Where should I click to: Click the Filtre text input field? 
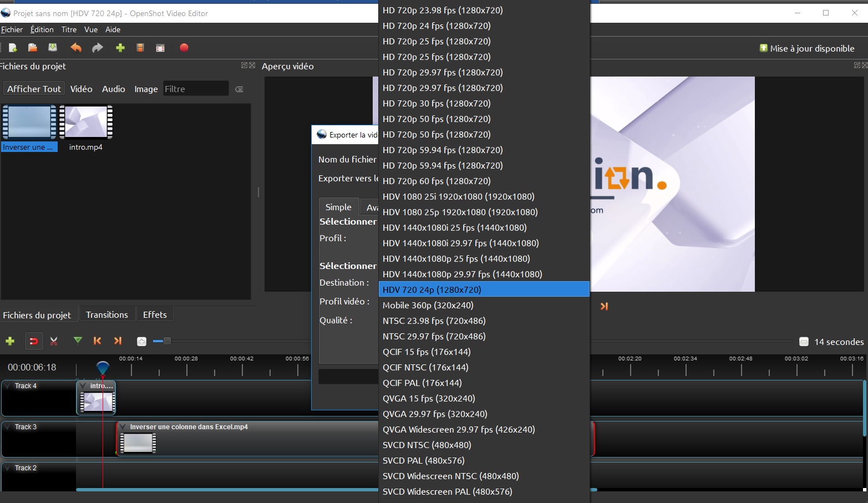[x=196, y=89]
